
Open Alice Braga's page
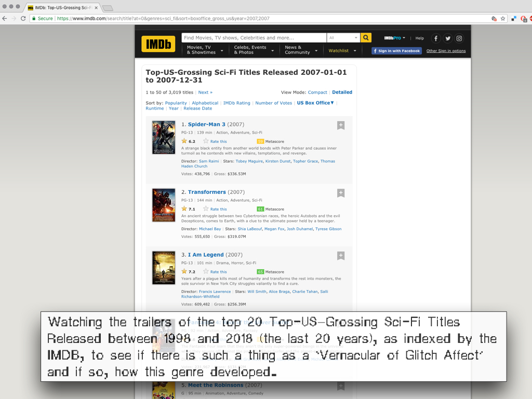pos(279,291)
